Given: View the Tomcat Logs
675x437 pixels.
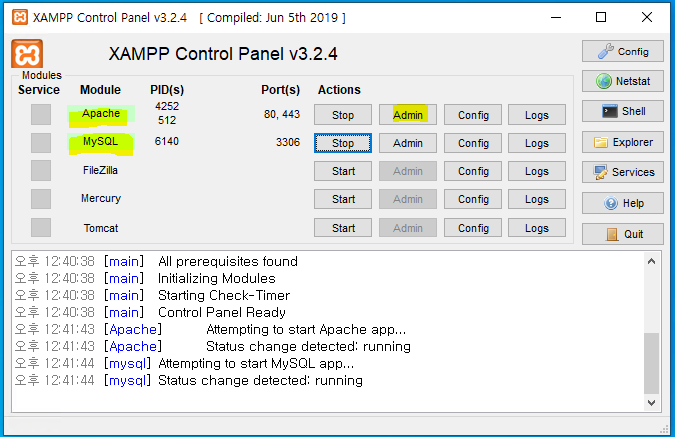Looking at the screenshot, I should (537, 228).
